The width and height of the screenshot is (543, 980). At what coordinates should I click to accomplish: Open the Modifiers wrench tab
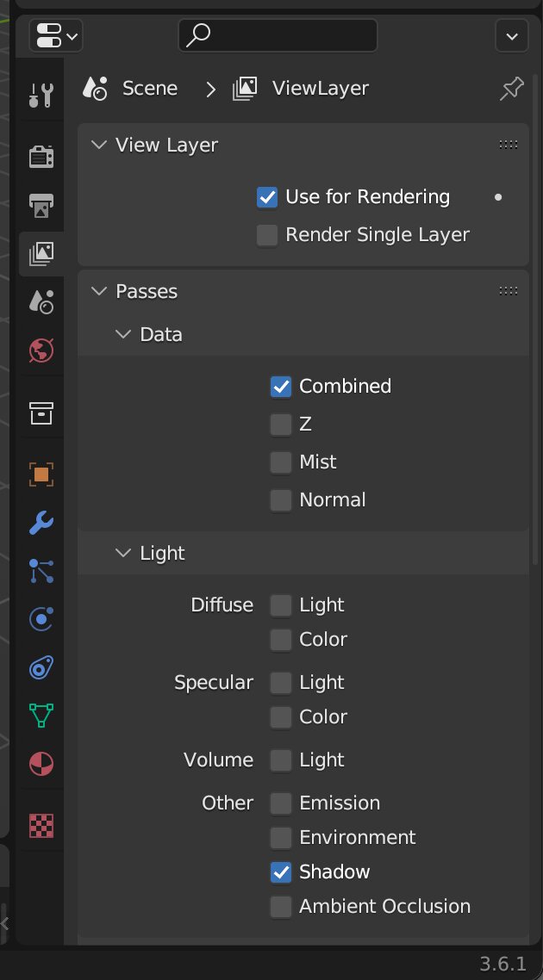pos(41,523)
